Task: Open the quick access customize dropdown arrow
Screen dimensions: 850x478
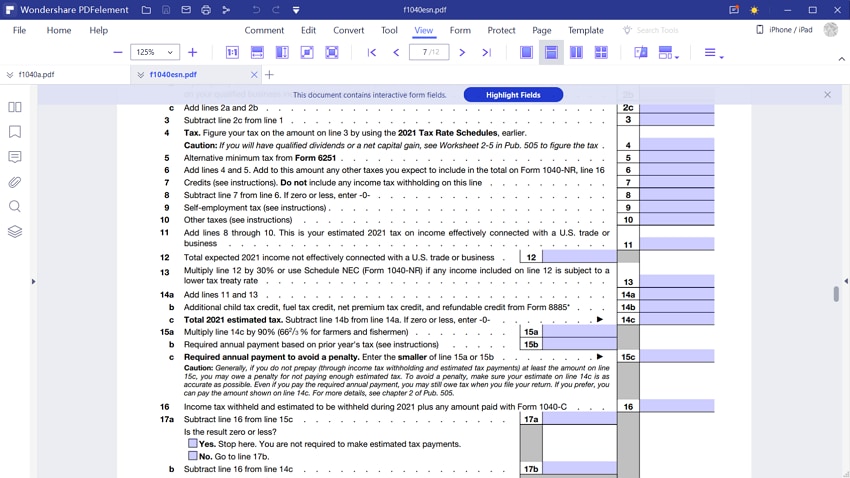Action: [296, 10]
